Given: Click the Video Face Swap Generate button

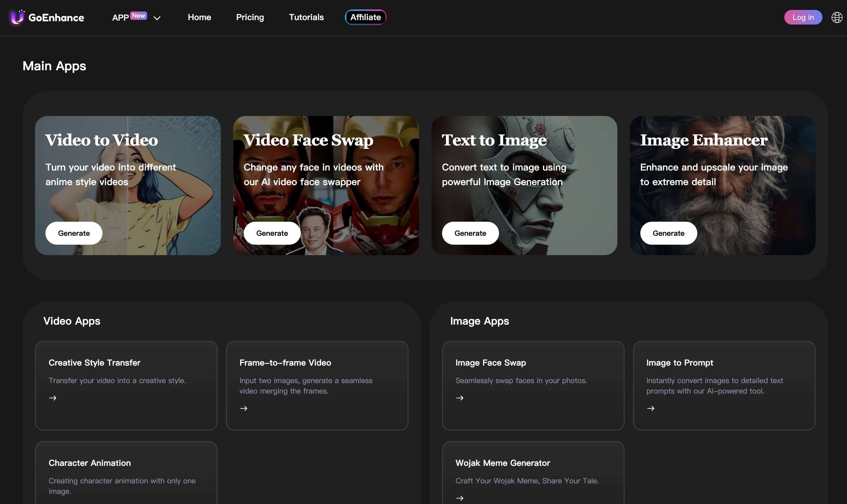Looking at the screenshot, I should click(x=272, y=233).
